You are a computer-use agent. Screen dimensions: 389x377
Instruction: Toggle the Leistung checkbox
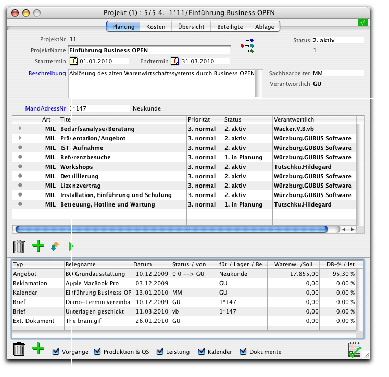pyautogui.click(x=160, y=352)
